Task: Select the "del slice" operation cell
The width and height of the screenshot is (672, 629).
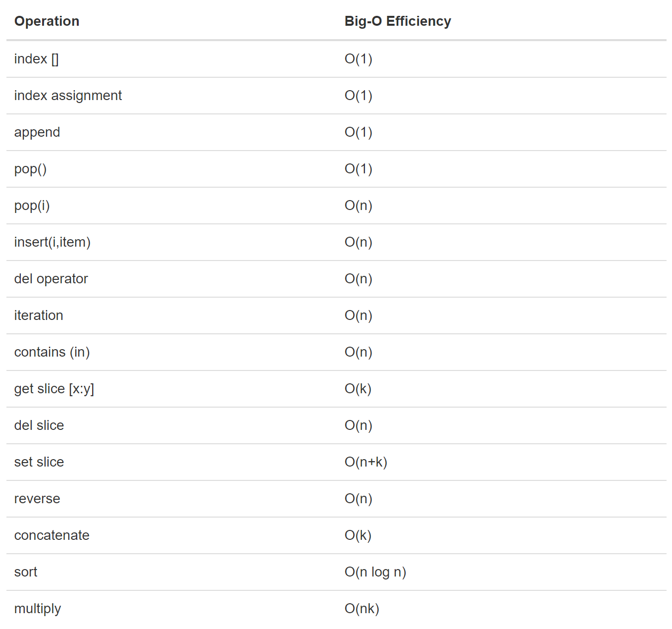Action: (x=39, y=425)
